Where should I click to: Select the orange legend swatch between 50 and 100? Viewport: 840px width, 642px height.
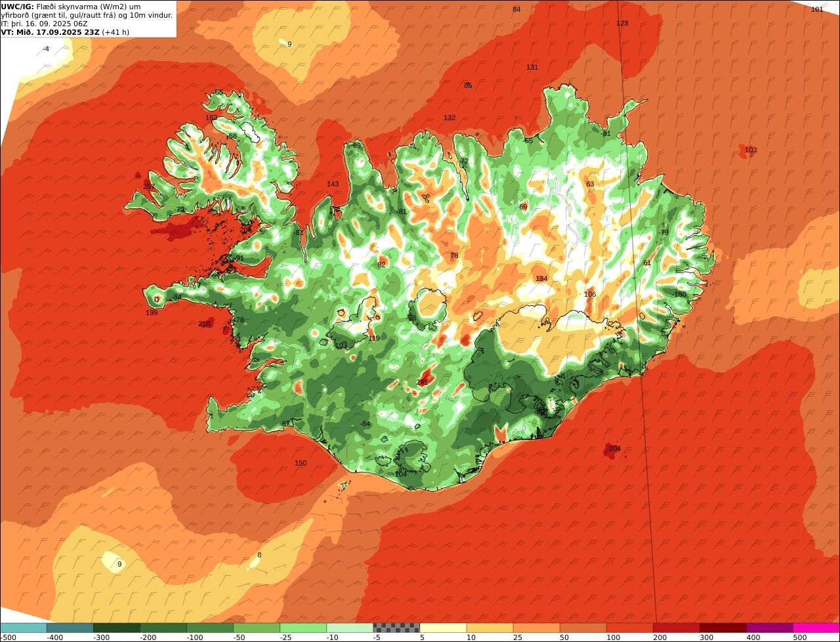point(583,628)
